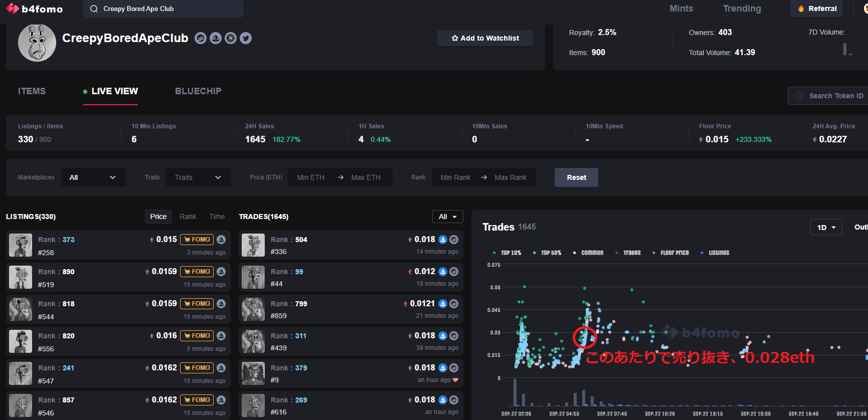Screen dimensions: 868x420
Task: Toggle the Top 10% chart legend
Action: 507,253
